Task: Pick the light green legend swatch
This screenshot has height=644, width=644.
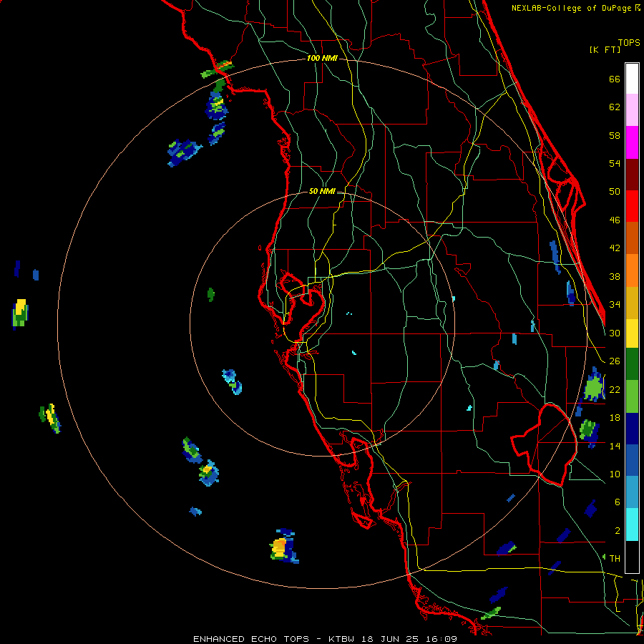Action: tap(632, 396)
